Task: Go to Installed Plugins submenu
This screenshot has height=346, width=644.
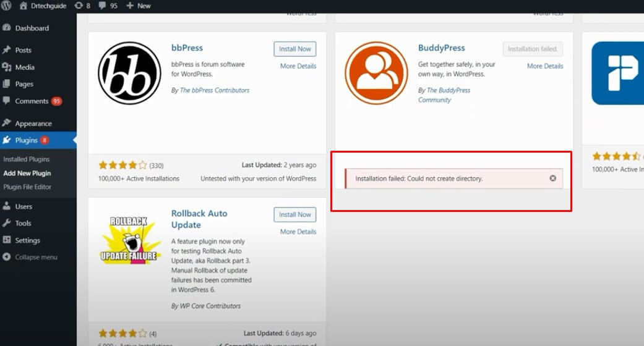Action: point(26,159)
